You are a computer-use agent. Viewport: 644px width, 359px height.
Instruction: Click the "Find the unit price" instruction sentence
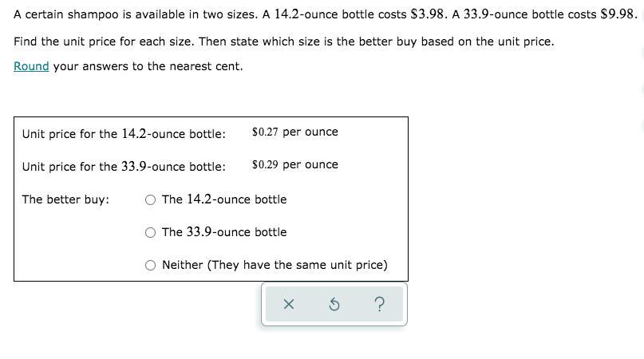click(283, 41)
